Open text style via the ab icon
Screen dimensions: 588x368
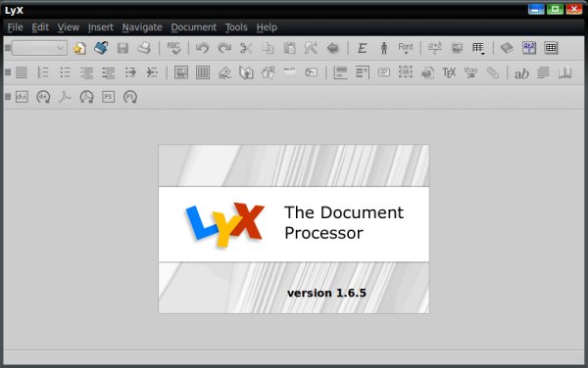(x=521, y=73)
